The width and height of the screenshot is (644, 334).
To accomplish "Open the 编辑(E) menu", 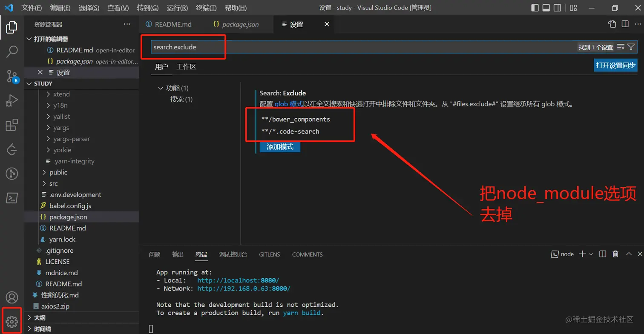I will tap(60, 8).
